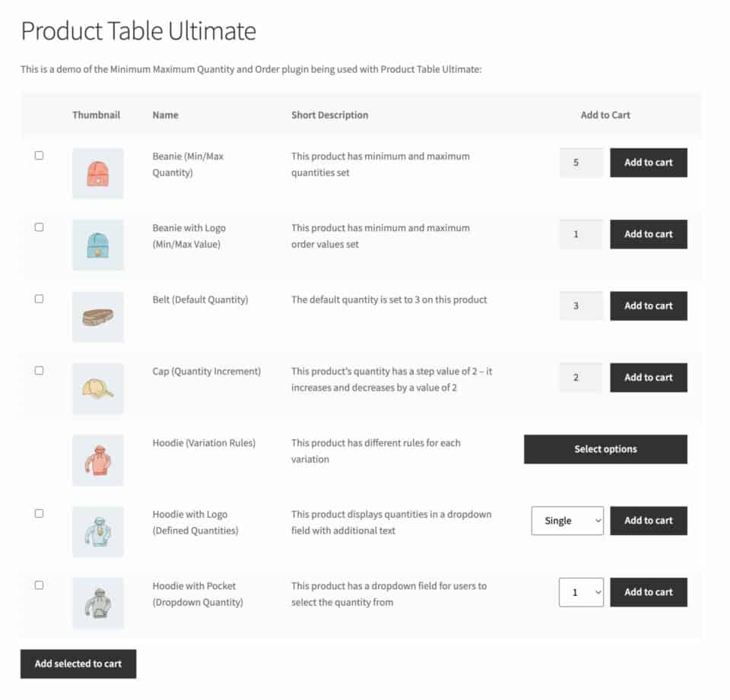Screen dimensions: 730x700
Task: Click the Belt product thumbnail image
Action: pos(97,316)
